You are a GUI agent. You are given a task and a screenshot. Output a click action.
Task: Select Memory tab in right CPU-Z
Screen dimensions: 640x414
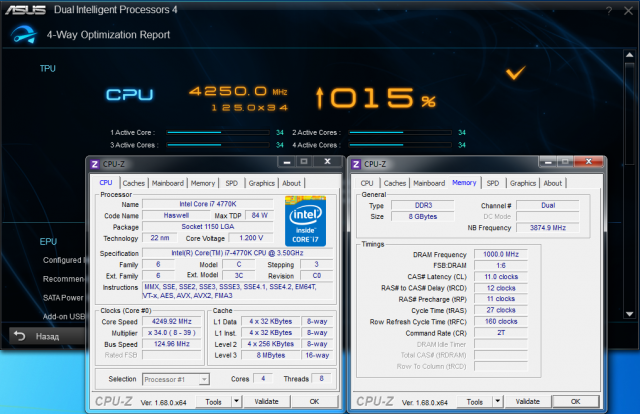[x=464, y=183]
